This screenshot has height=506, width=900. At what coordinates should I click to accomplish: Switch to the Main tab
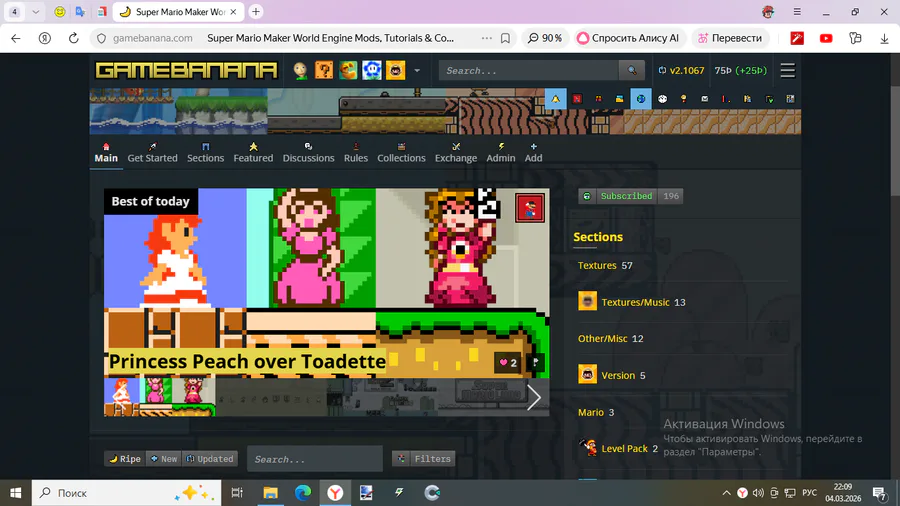(x=106, y=153)
